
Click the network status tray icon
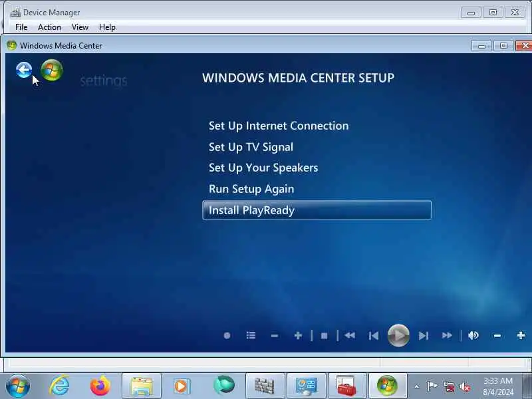[x=448, y=386]
